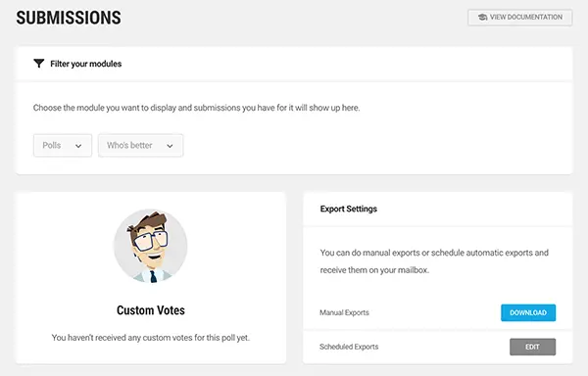Click the Manual Exports label
The width and height of the screenshot is (588, 376).
tap(344, 312)
